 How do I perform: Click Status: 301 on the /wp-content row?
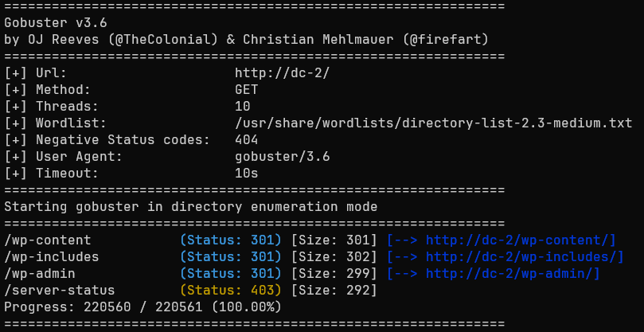coord(231,240)
